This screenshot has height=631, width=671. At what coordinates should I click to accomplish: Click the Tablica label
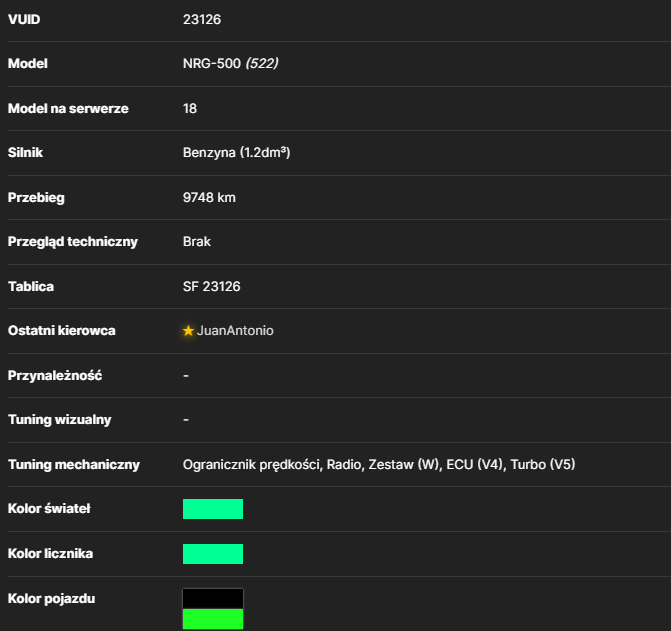click(x=31, y=286)
